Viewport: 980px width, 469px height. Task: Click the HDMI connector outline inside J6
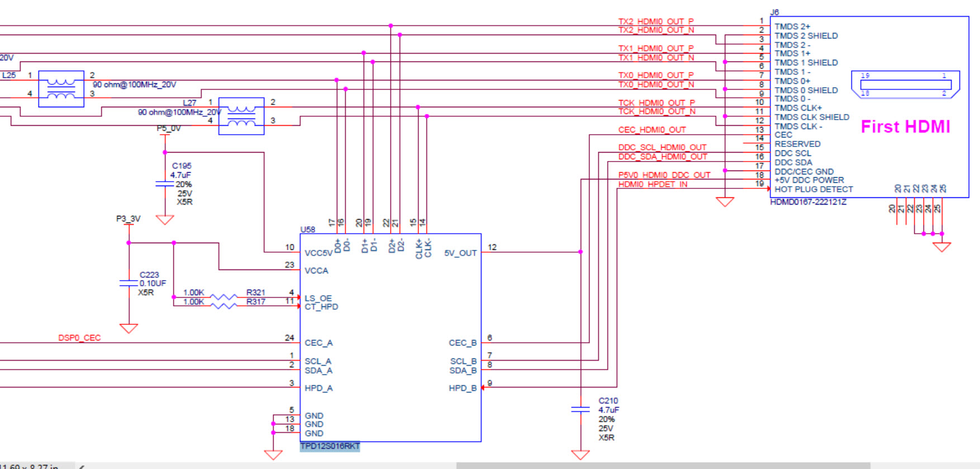905,84
